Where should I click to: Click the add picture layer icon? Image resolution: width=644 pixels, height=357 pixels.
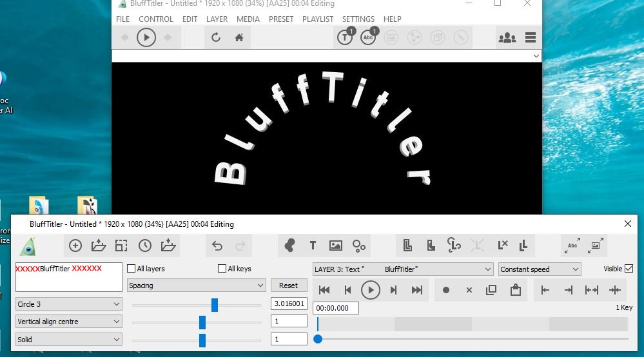pyautogui.click(x=335, y=246)
